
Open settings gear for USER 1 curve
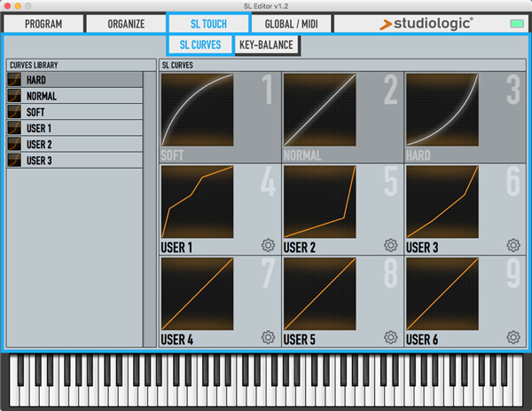click(268, 245)
